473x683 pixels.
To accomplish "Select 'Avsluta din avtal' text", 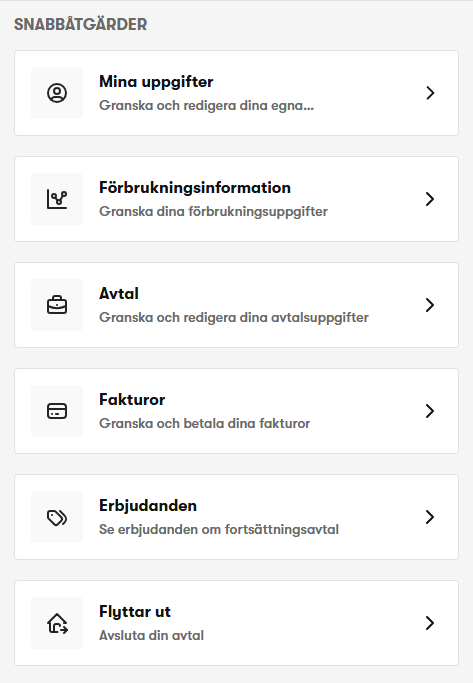I will (151, 636).
